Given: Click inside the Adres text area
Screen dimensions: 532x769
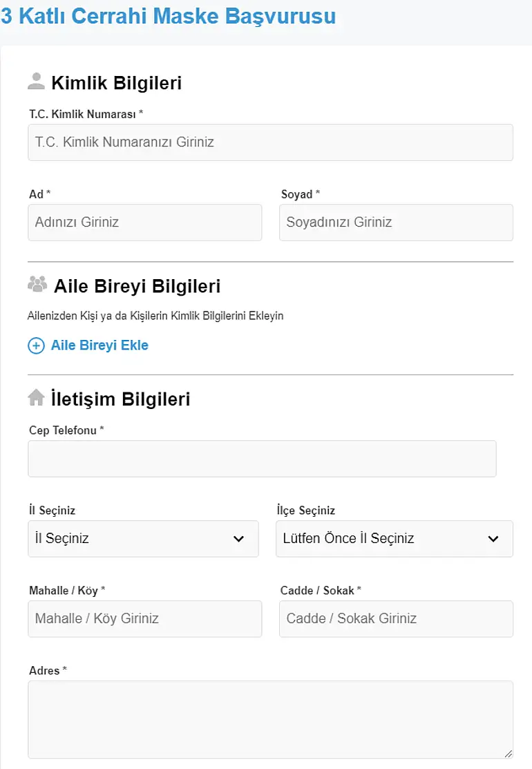Looking at the screenshot, I should pos(271,720).
